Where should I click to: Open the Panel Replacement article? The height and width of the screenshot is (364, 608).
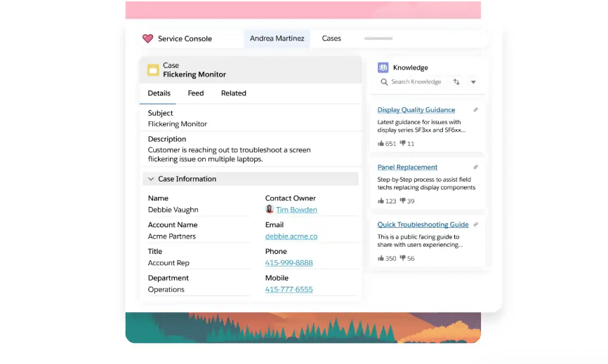point(407,168)
